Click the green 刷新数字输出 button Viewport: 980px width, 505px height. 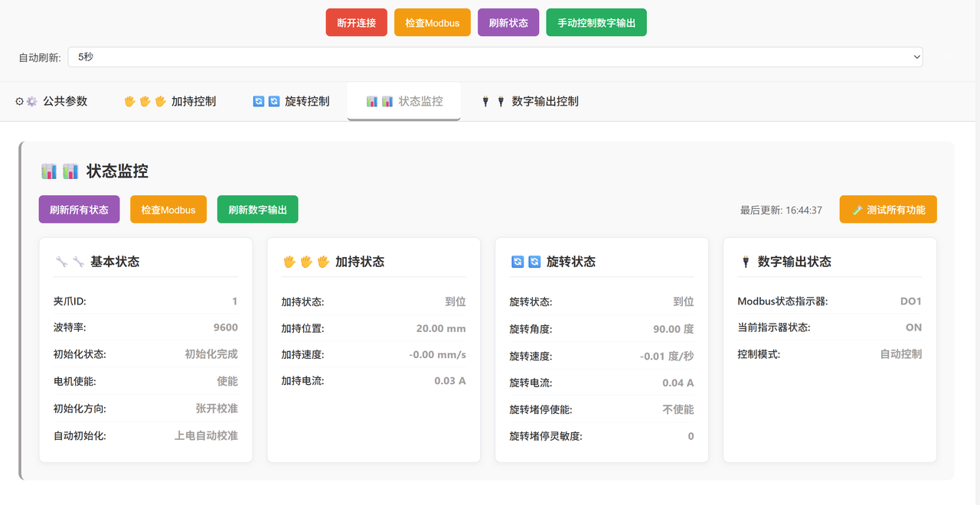pos(257,210)
